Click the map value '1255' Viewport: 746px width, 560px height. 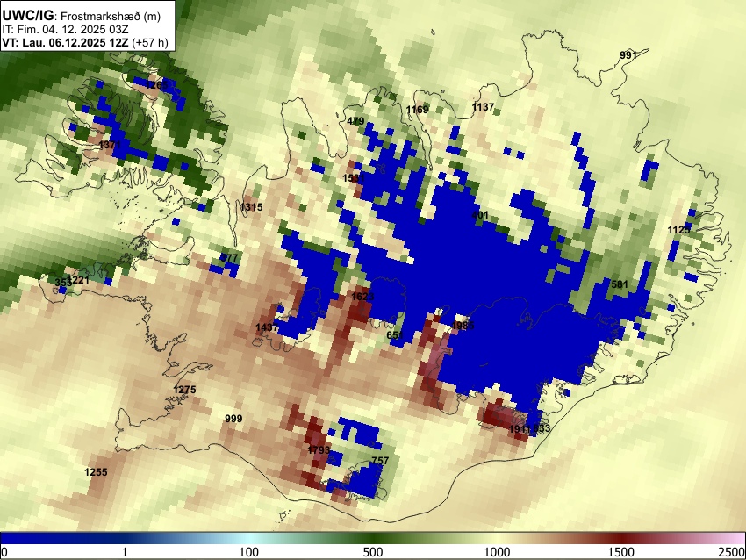[x=96, y=472]
